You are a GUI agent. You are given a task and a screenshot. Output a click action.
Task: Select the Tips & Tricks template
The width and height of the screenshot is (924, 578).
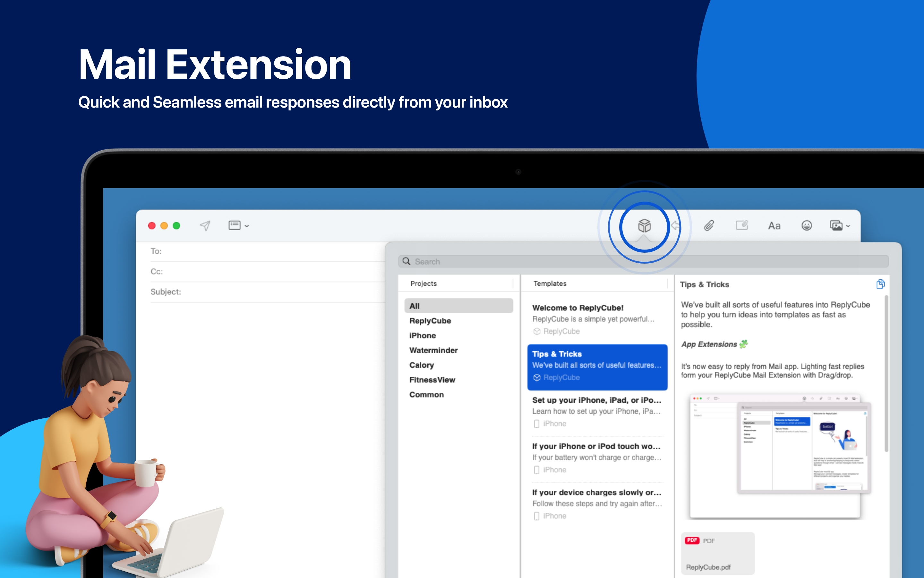[597, 367]
